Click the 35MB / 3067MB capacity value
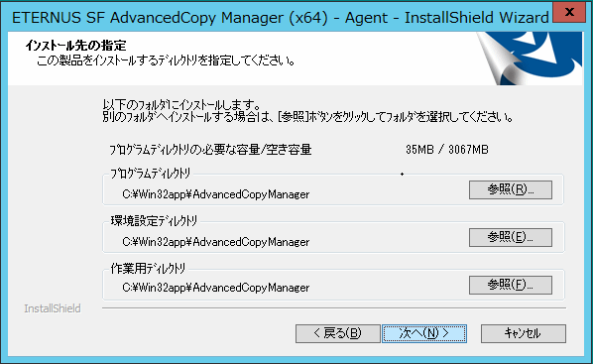Image resolution: width=593 pixels, height=364 pixels. click(x=447, y=150)
